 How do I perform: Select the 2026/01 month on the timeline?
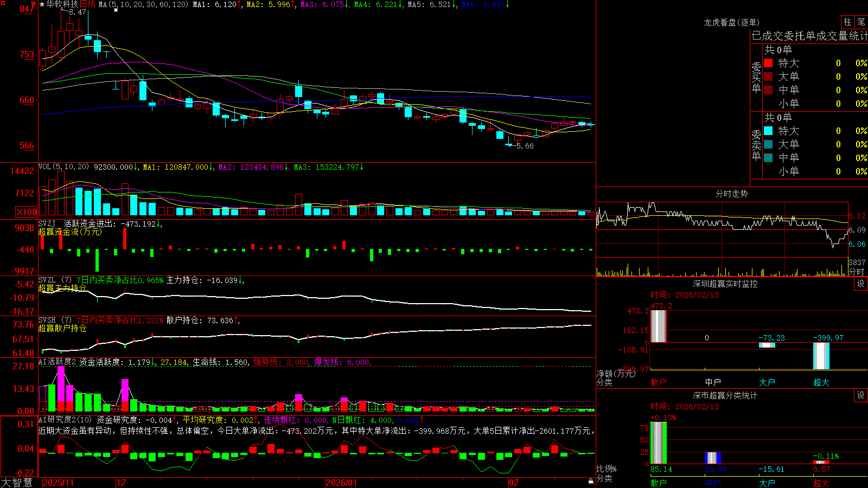(x=341, y=483)
